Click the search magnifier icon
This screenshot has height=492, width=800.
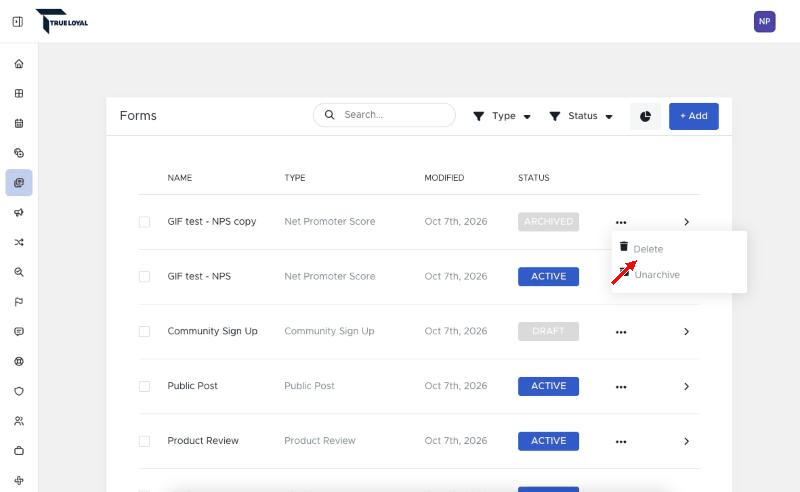point(330,115)
